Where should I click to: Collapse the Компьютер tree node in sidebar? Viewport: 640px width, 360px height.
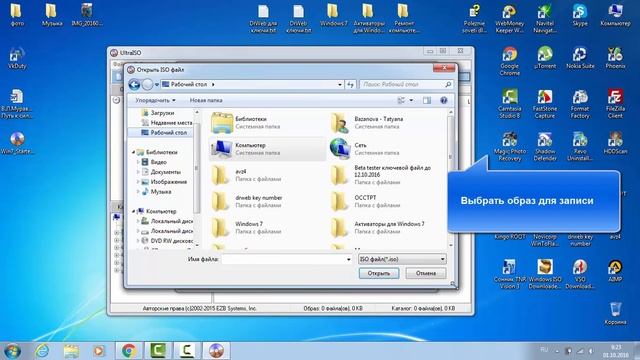pyautogui.click(x=133, y=211)
